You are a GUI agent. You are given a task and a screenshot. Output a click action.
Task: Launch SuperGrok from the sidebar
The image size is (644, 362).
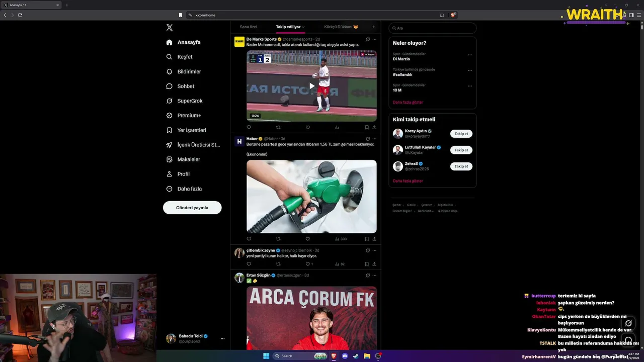[184, 101]
